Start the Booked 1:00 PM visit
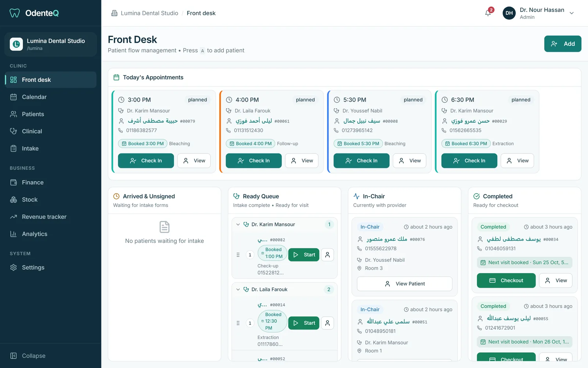This screenshot has height=368, width=588. 304,255
